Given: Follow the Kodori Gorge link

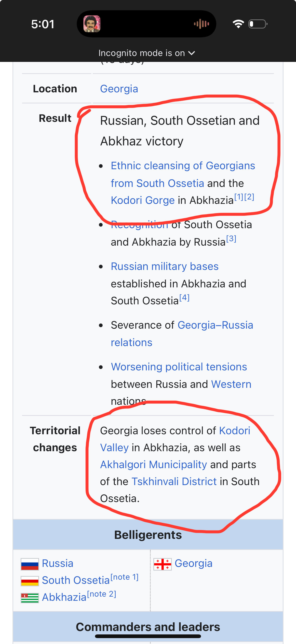Looking at the screenshot, I should tap(143, 200).
